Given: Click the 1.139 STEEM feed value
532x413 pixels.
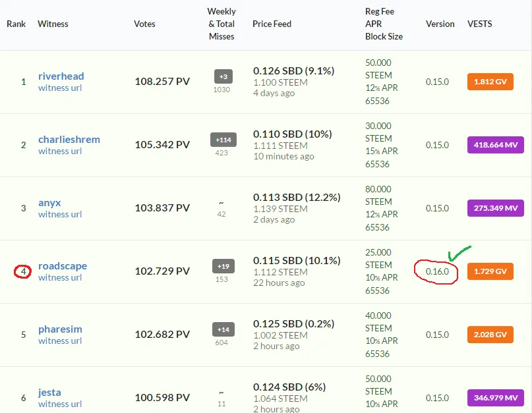Looking at the screenshot, I should pyautogui.click(x=281, y=209).
